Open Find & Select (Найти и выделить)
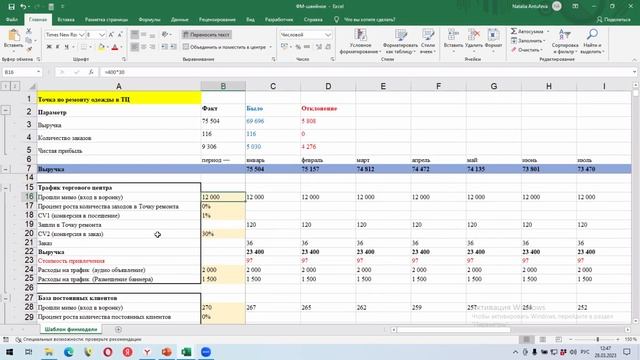The image size is (640, 360). pyautogui.click(x=592, y=41)
